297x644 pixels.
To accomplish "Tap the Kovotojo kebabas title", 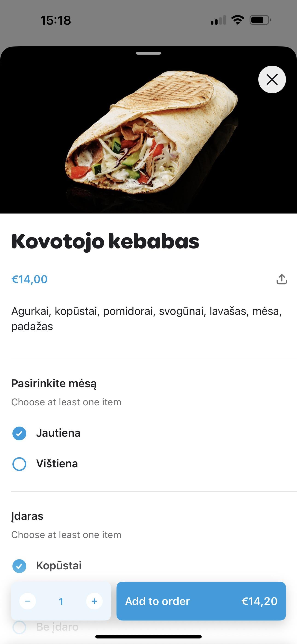I will [105, 241].
